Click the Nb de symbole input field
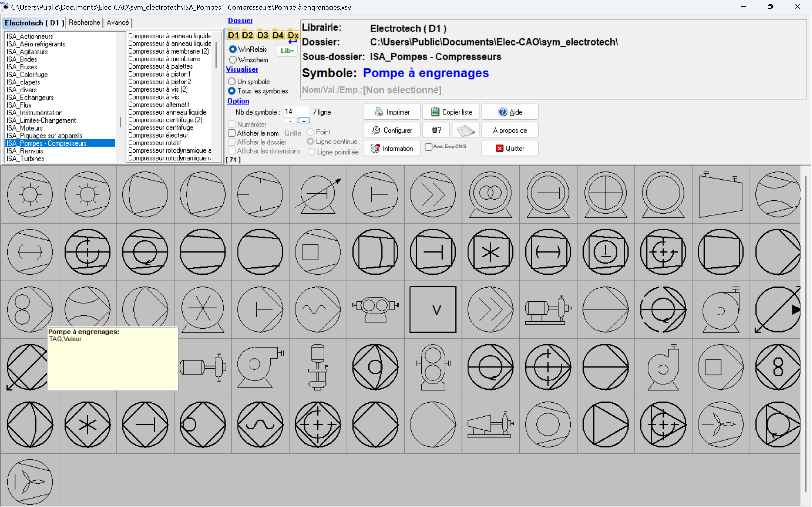Viewport: 812px width, 507px height. point(295,112)
